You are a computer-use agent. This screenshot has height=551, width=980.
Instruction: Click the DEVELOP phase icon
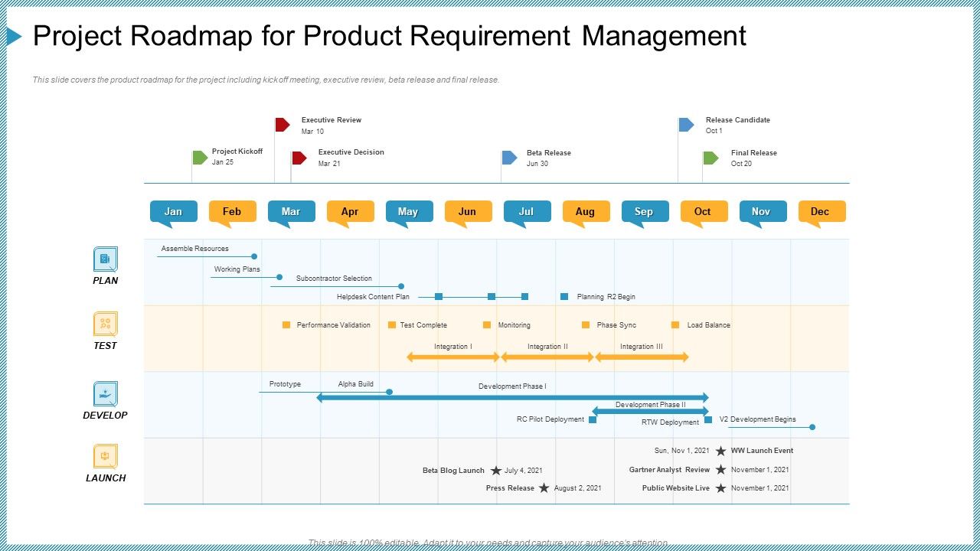[x=106, y=394]
